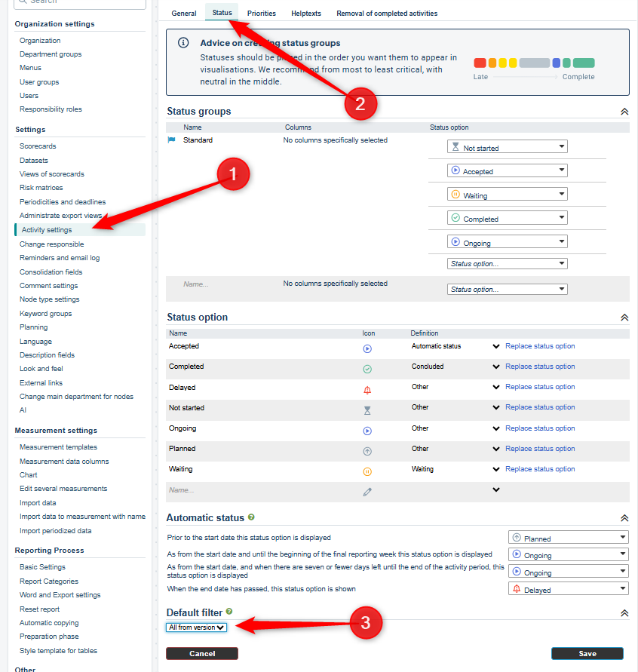The image size is (638, 672).
Task: Click the new status group Name field
Action: point(226,284)
